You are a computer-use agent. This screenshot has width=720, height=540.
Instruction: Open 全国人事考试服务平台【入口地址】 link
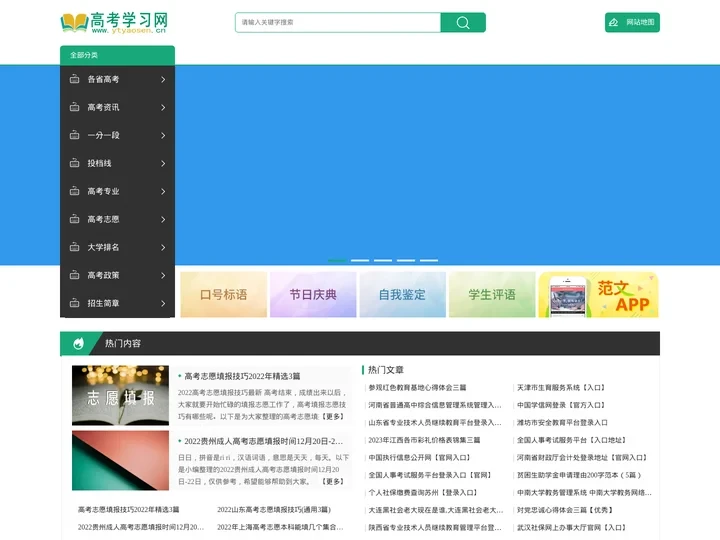(x=572, y=440)
